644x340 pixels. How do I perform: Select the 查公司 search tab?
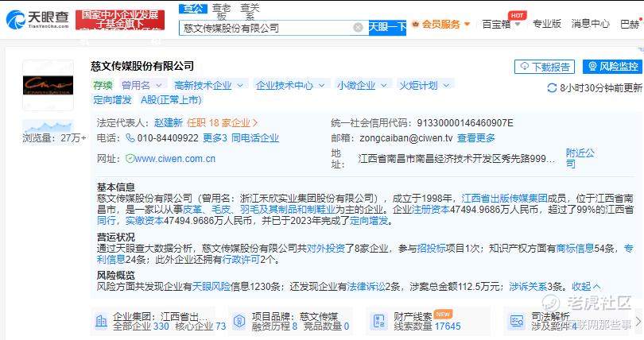192,8
